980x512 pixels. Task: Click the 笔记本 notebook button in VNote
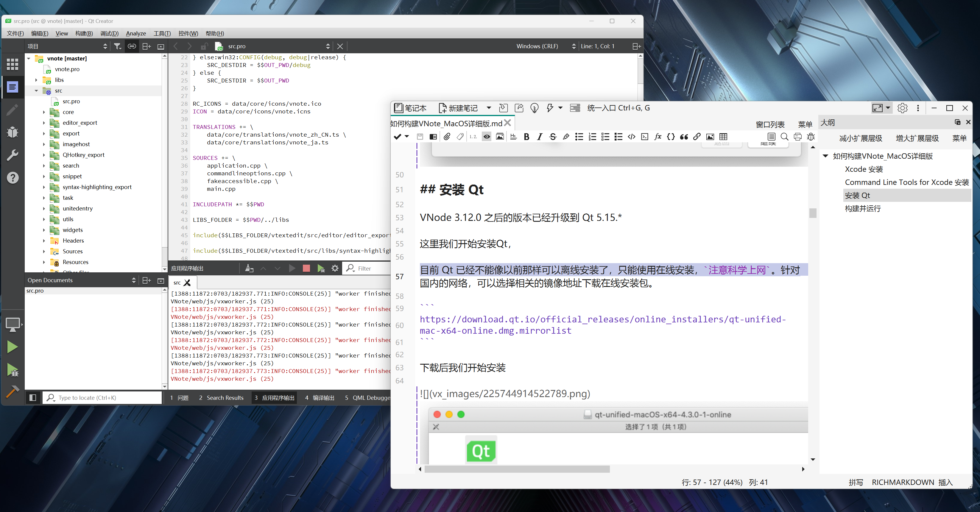[x=410, y=108]
